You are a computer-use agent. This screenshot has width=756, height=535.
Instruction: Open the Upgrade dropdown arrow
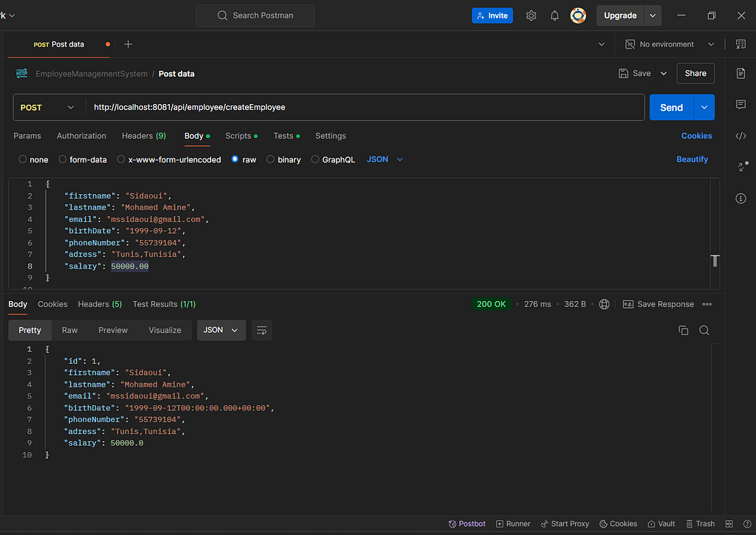[653, 15]
